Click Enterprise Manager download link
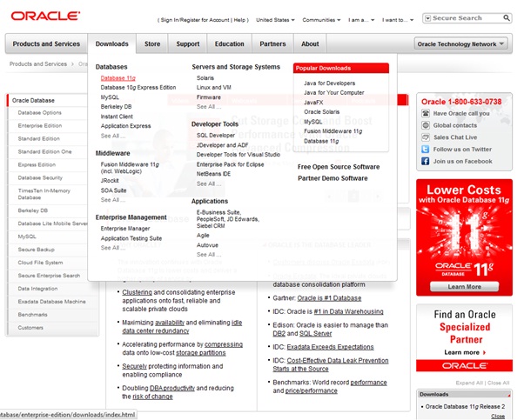Viewport: 524px width, 420px height. (x=125, y=229)
